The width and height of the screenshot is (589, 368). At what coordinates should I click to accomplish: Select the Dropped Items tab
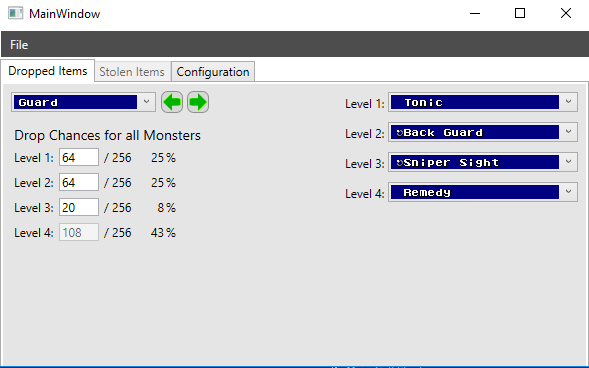[48, 71]
